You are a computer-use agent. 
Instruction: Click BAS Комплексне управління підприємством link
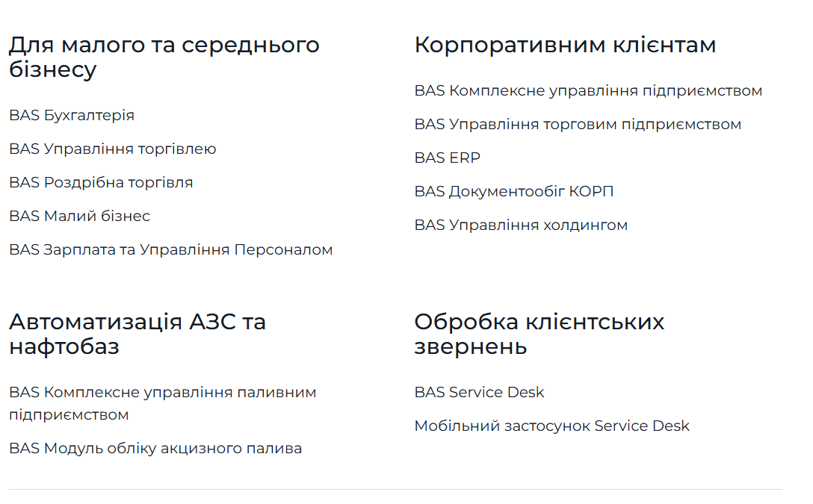[589, 90]
